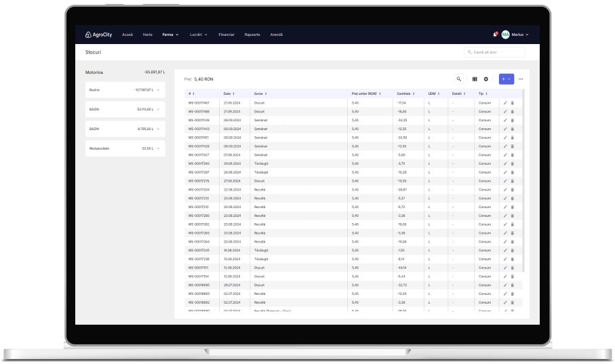
Task: Open the Ferma dropdown menu
Action: pos(170,35)
